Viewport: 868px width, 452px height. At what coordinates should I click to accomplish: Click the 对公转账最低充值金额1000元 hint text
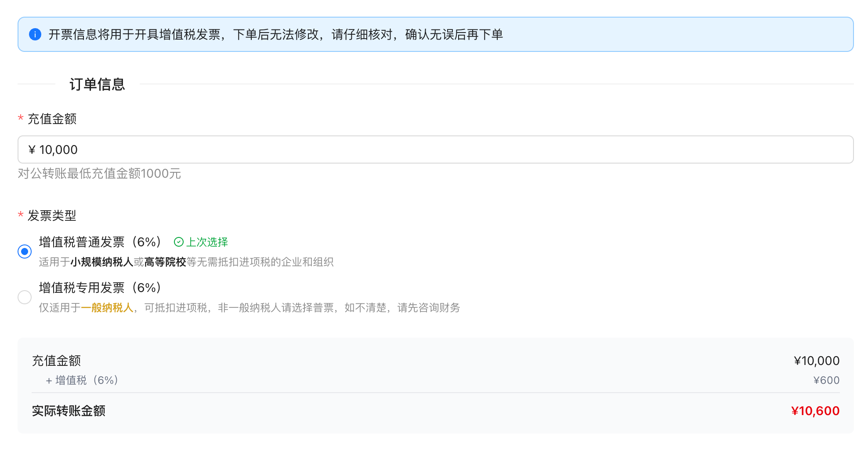(99, 174)
